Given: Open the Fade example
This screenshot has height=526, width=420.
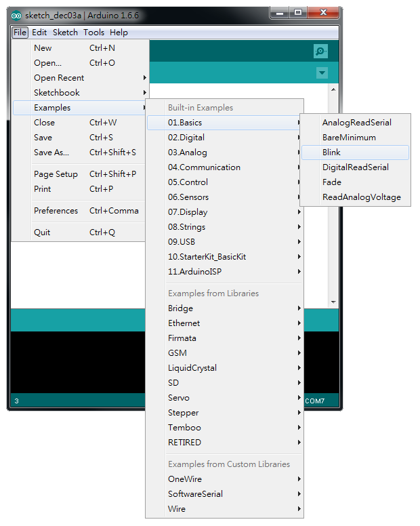Looking at the screenshot, I should (x=331, y=182).
